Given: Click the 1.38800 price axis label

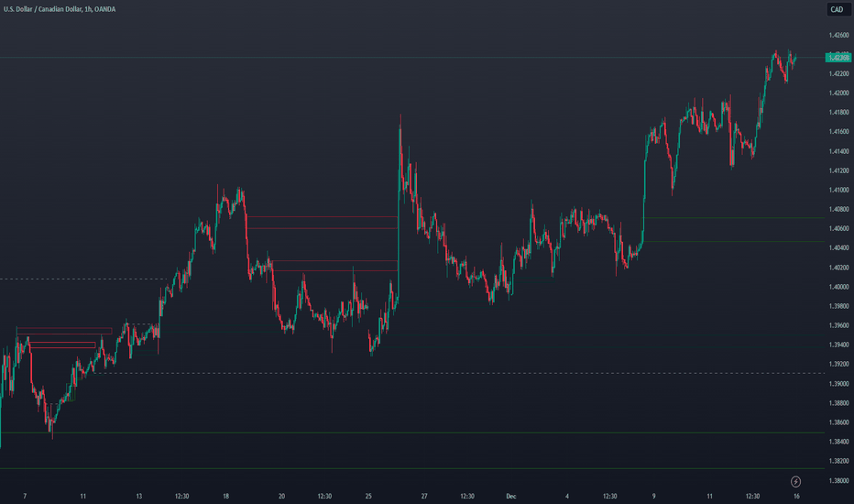Looking at the screenshot, I should (x=838, y=403).
